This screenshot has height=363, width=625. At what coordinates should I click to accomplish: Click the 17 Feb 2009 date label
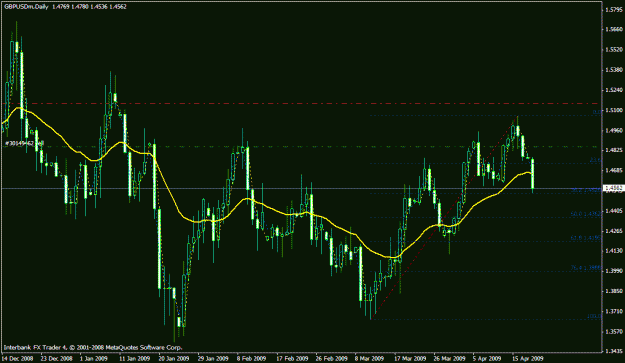(x=292, y=358)
